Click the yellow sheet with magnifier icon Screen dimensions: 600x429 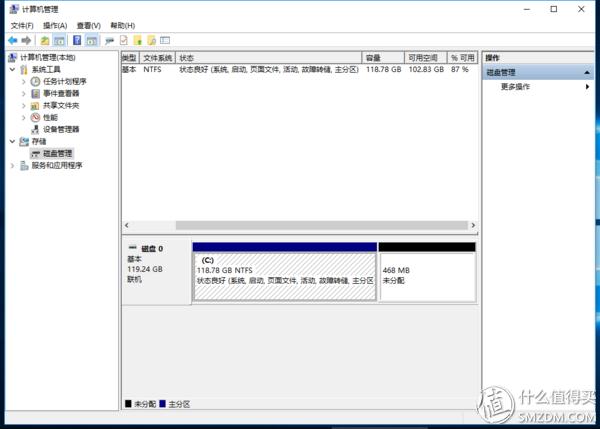pyautogui.click(x=152, y=40)
